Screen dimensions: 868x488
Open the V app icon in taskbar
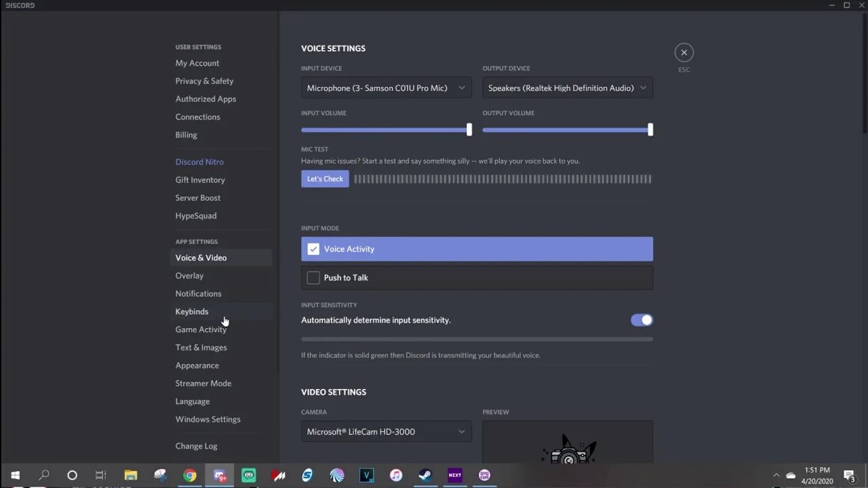367,475
